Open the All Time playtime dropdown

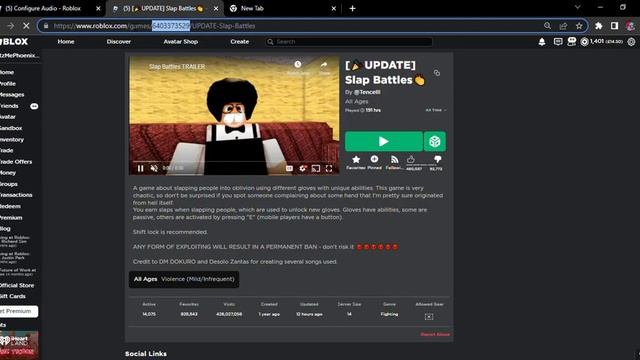(436, 110)
